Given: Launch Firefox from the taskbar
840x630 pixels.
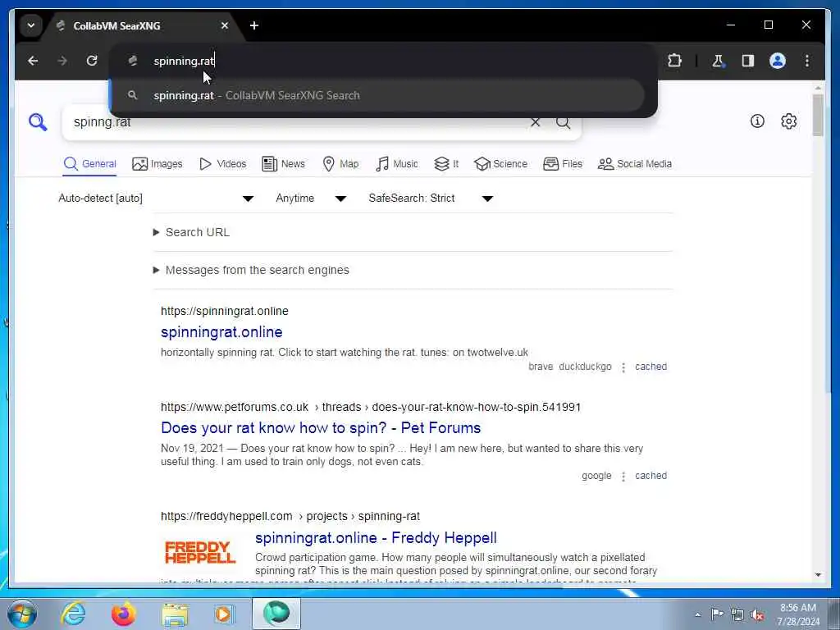Looking at the screenshot, I should pos(124,614).
